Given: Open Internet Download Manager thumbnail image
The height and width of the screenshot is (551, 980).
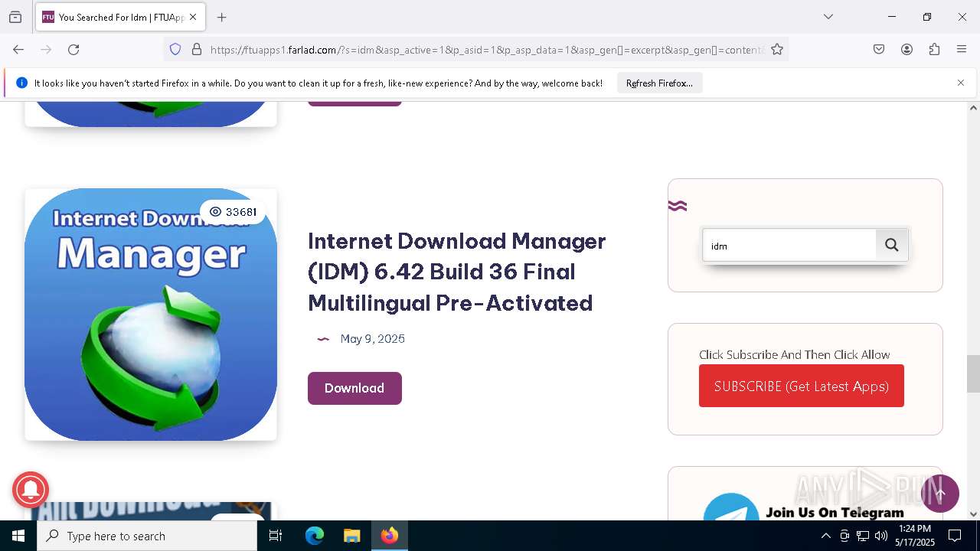Looking at the screenshot, I should coord(151,315).
